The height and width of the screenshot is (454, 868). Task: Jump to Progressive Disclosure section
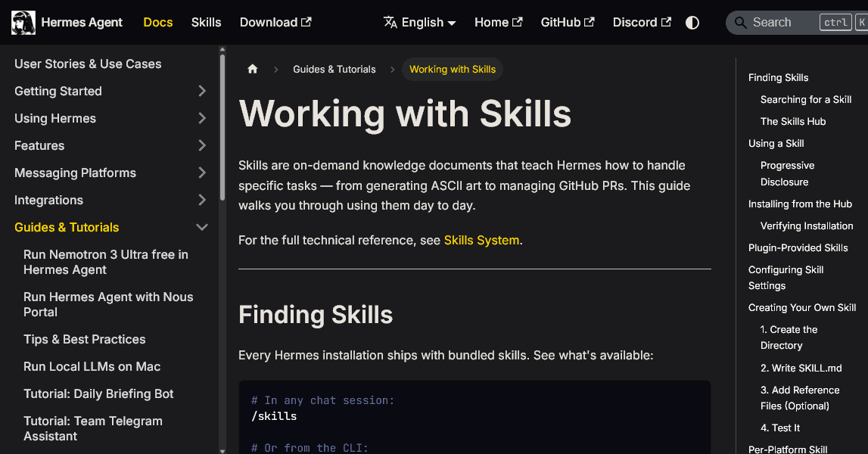787,174
